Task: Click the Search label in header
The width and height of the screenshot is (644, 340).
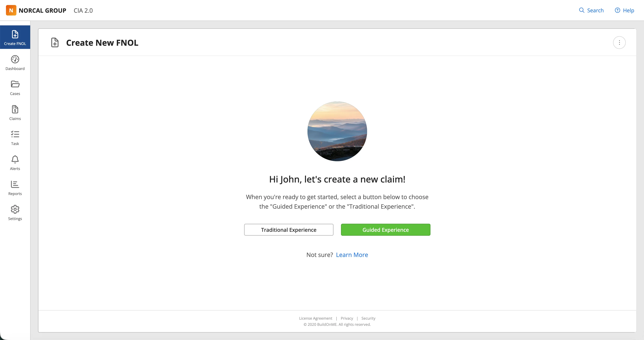Action: point(595,10)
